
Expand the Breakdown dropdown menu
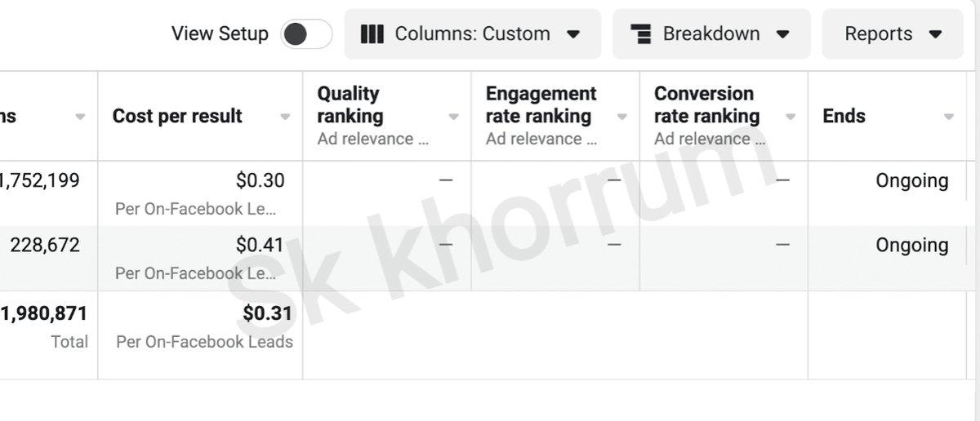[711, 34]
